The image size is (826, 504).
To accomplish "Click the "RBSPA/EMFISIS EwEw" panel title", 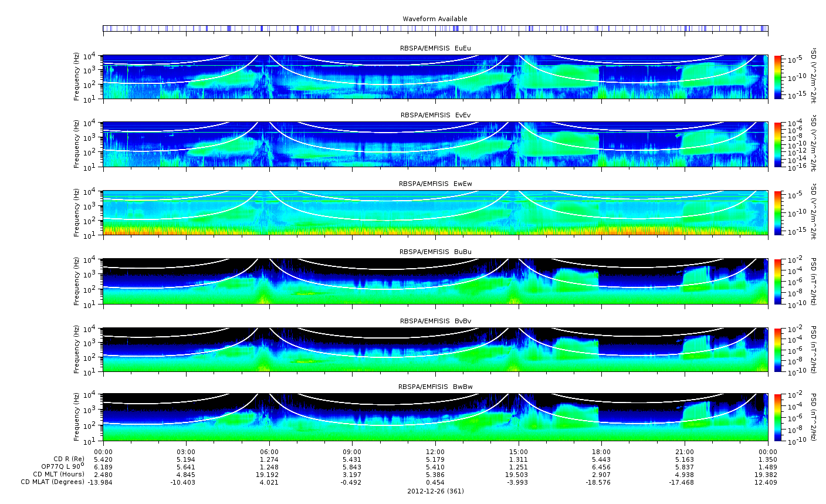I will [x=435, y=184].
